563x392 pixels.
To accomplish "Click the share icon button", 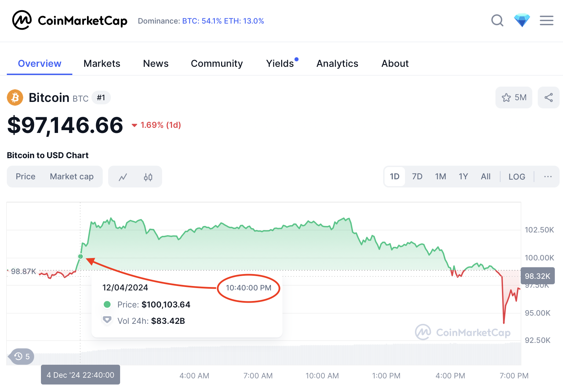I will pos(549,97).
